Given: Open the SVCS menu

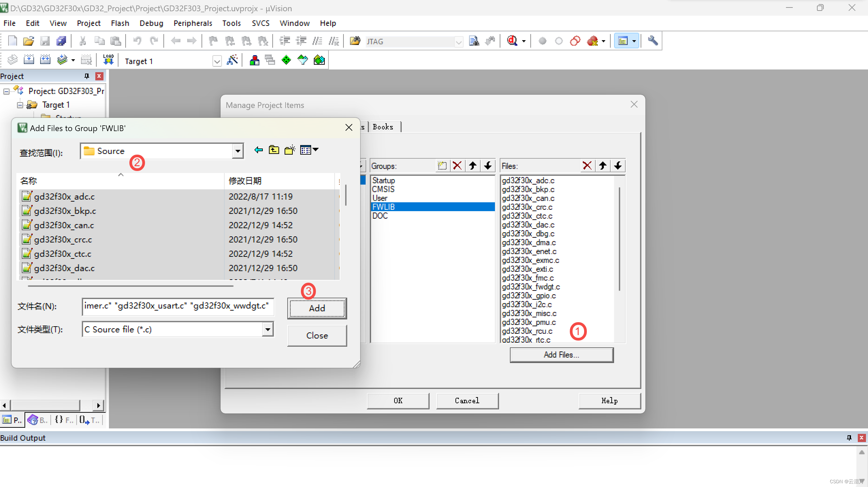Looking at the screenshot, I should coord(261,23).
